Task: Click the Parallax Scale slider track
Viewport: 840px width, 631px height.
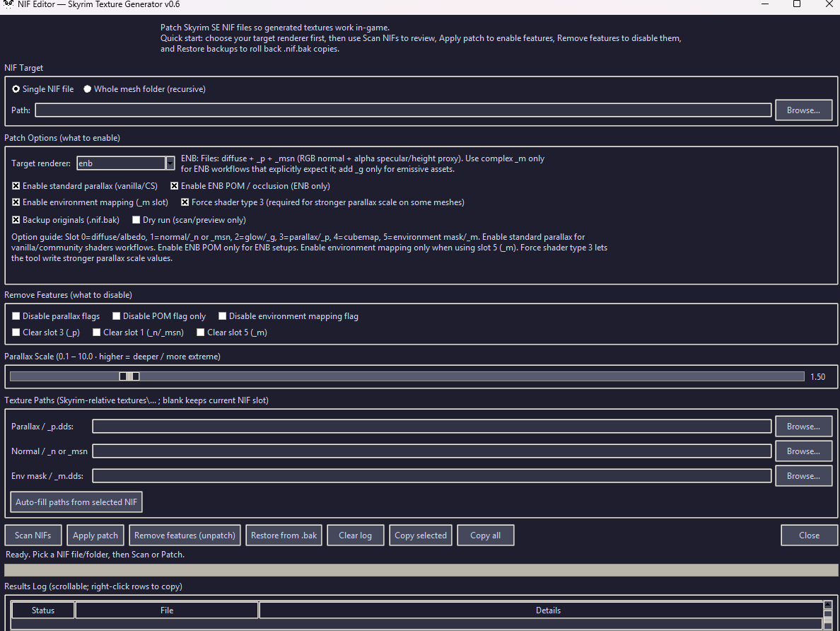Action: pyautogui.click(x=407, y=376)
